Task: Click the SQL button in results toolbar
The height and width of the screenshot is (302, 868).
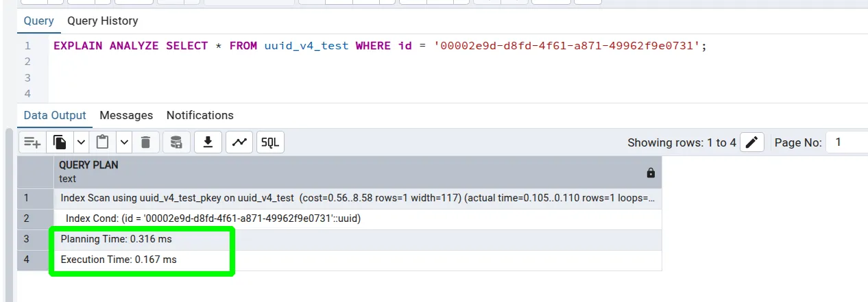Action: tap(270, 142)
